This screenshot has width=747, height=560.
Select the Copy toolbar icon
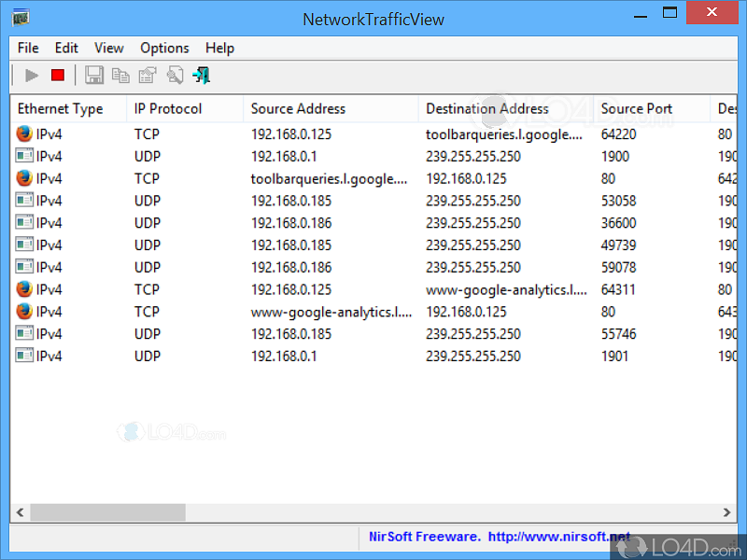pyautogui.click(x=120, y=75)
